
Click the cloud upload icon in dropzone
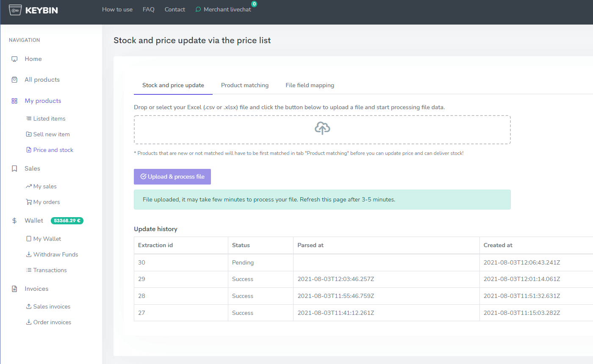click(322, 128)
